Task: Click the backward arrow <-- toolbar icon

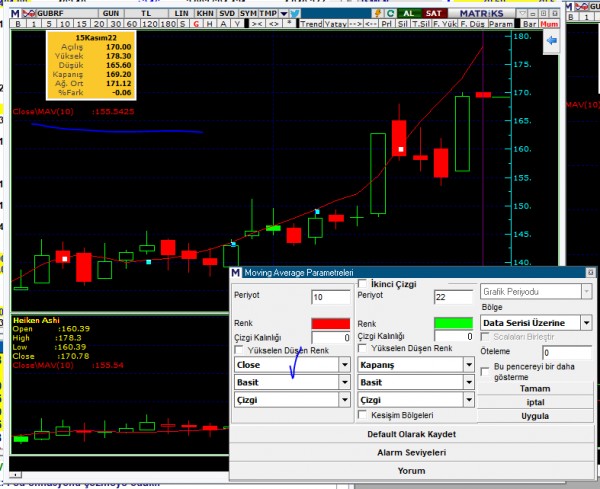Action: [370, 24]
